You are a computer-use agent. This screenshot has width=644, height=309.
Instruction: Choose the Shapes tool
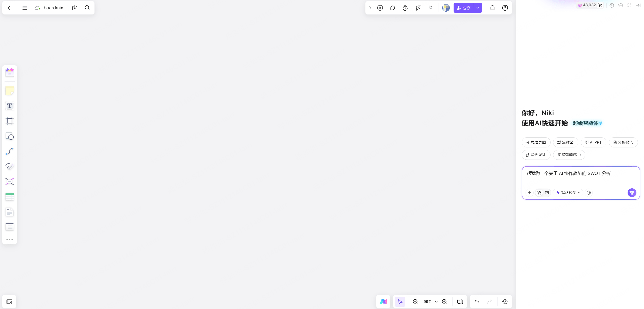coord(10,136)
